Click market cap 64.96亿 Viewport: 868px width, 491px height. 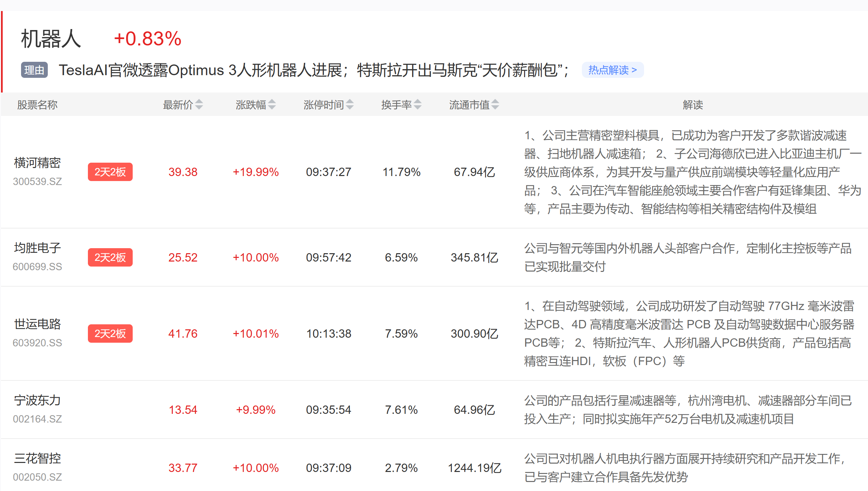(474, 410)
